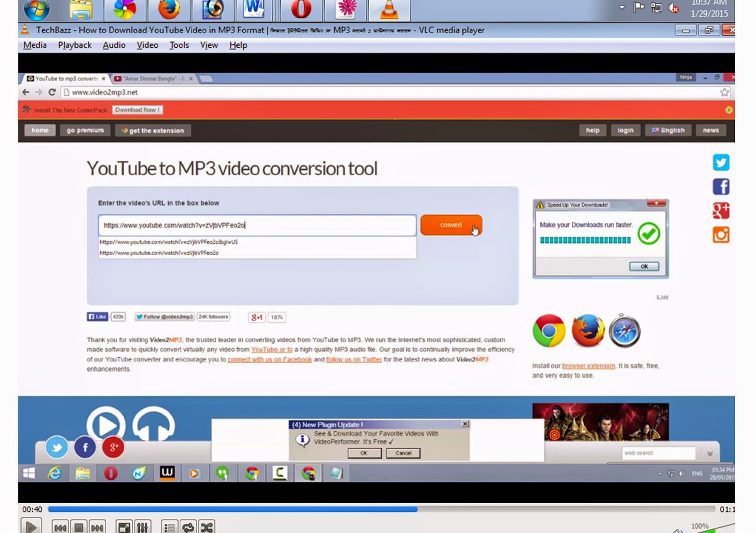This screenshot has width=756, height=533.
Task: Skip to next media in VLC
Action: 97,527
